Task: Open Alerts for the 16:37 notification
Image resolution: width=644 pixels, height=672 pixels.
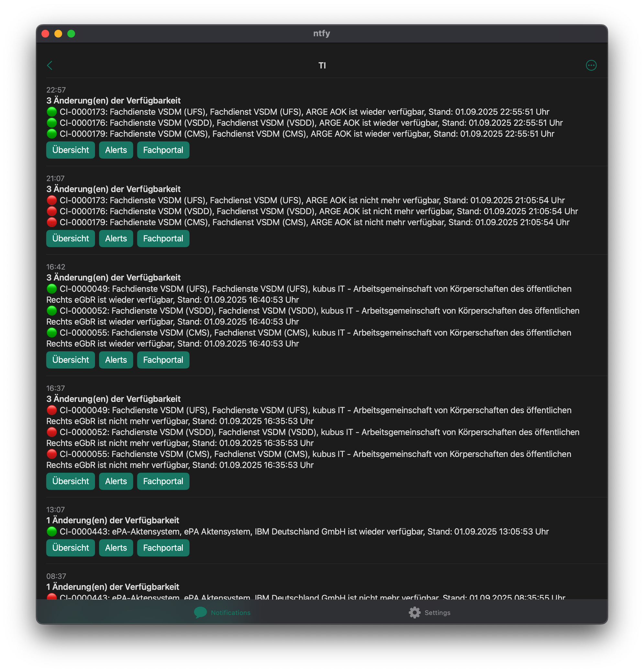Action: (x=116, y=481)
